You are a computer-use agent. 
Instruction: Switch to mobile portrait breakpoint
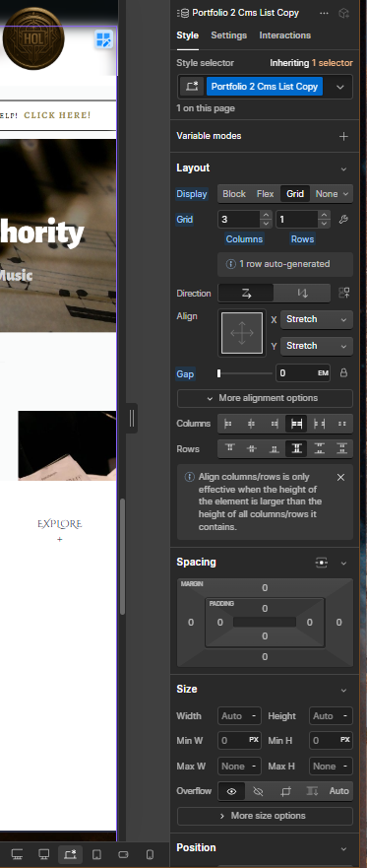pos(150,855)
